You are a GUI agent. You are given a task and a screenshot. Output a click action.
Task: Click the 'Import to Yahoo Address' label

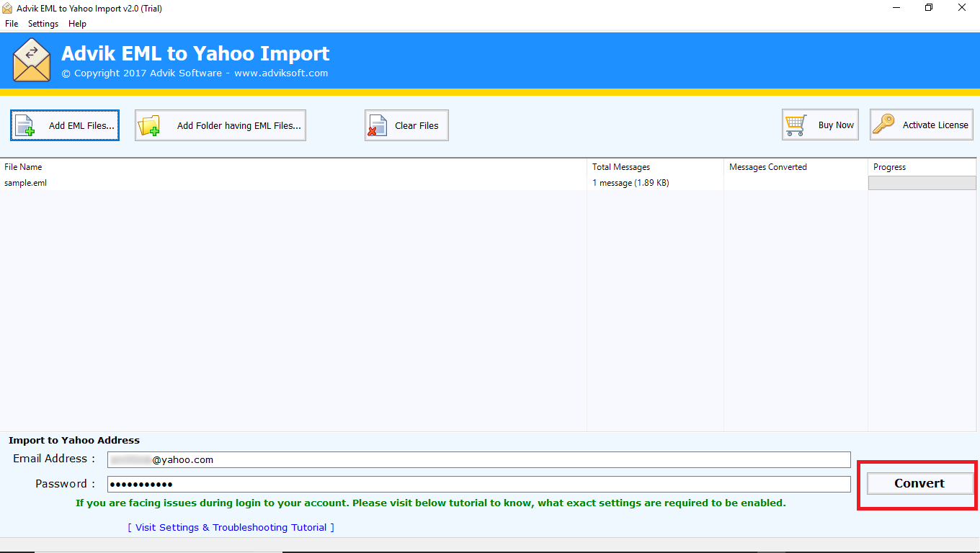(x=74, y=440)
